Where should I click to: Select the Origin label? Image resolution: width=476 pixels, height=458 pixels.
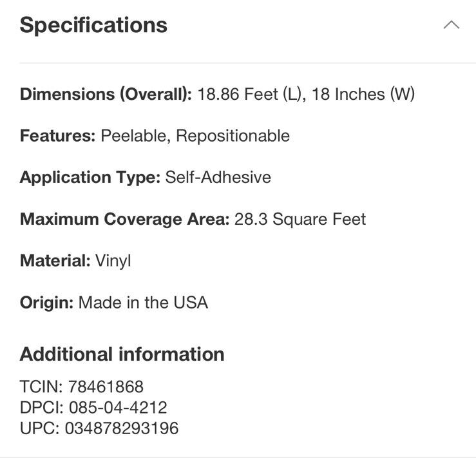46,303
